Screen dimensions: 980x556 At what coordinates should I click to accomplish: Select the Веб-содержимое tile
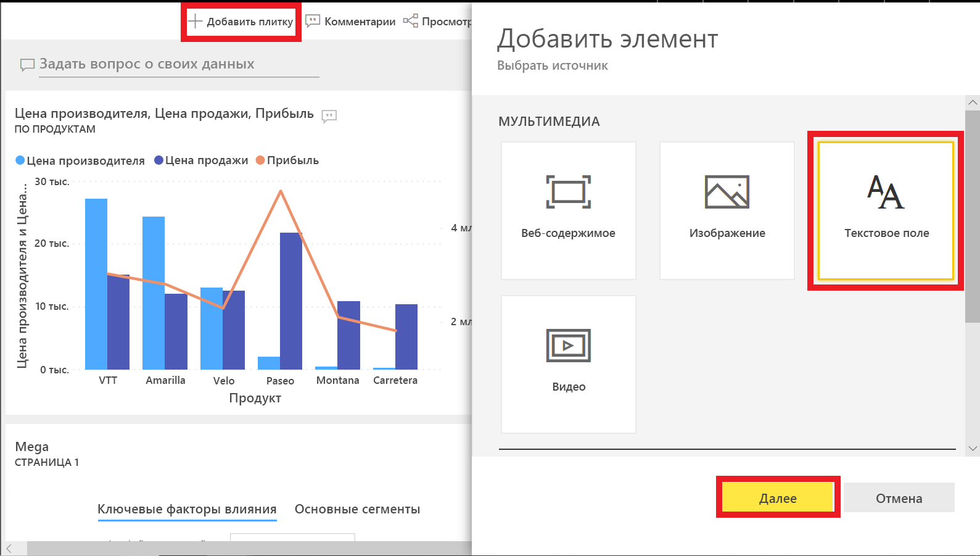[569, 211]
